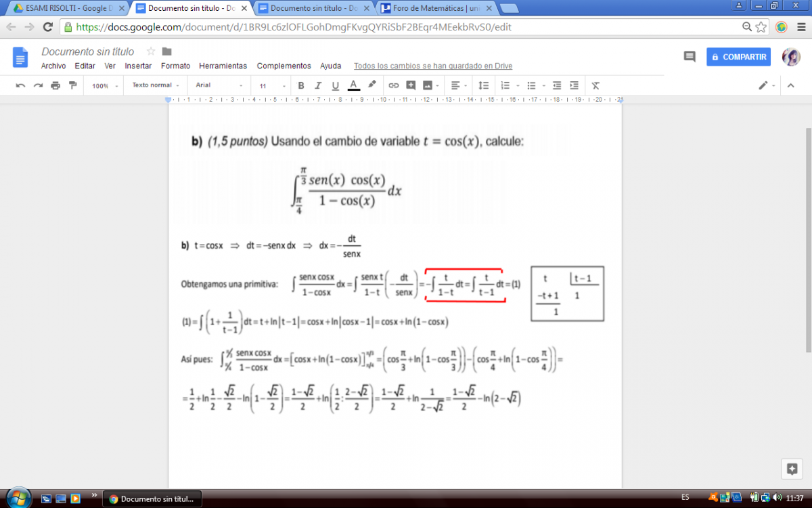
Task: Toggle italic formatting
Action: point(318,85)
